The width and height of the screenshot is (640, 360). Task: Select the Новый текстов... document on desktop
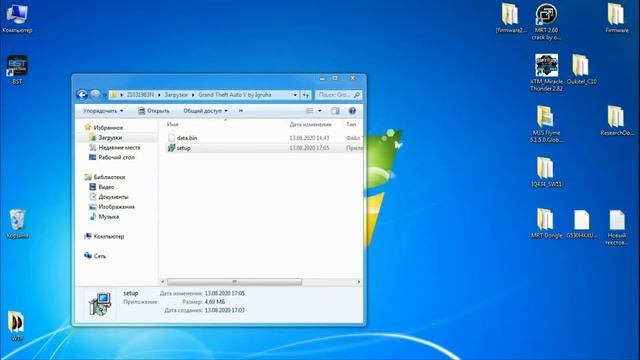[x=616, y=227]
